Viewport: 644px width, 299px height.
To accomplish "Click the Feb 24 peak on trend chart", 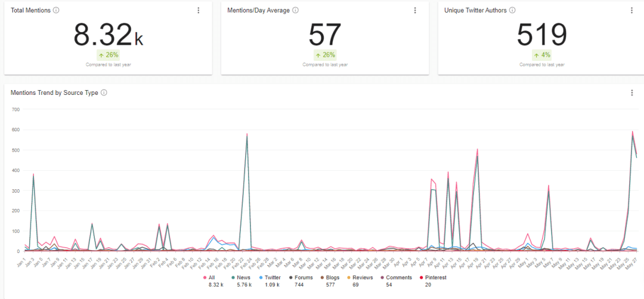I will [247, 135].
